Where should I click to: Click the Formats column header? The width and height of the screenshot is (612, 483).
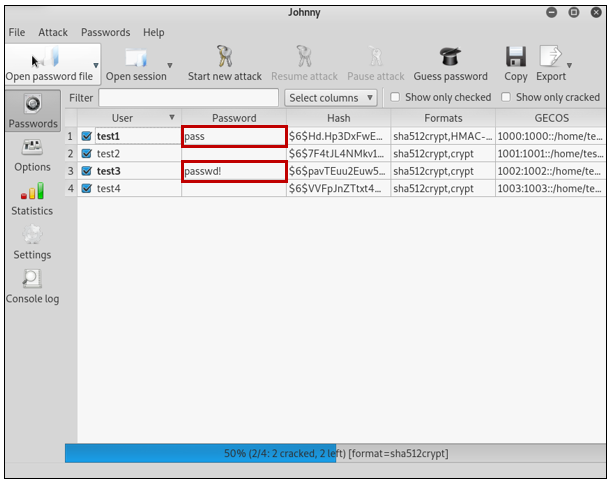(443, 118)
